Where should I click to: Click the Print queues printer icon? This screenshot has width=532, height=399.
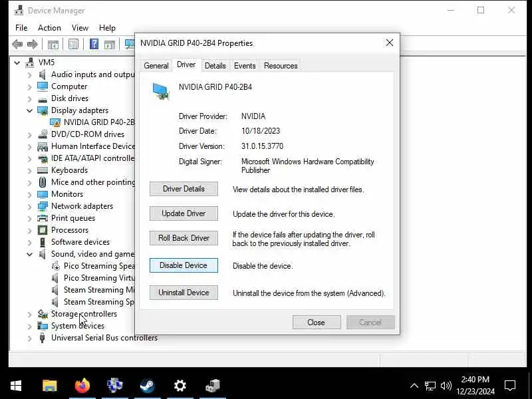[x=43, y=218]
